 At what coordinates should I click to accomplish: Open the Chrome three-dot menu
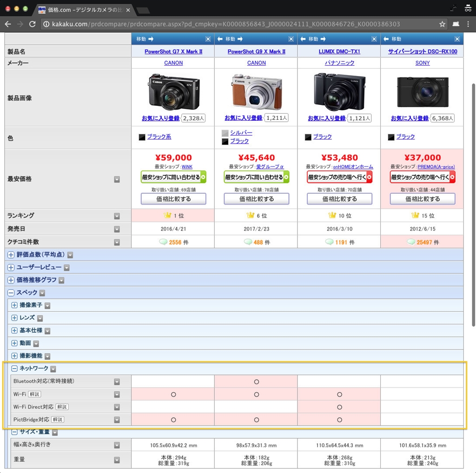click(x=468, y=24)
